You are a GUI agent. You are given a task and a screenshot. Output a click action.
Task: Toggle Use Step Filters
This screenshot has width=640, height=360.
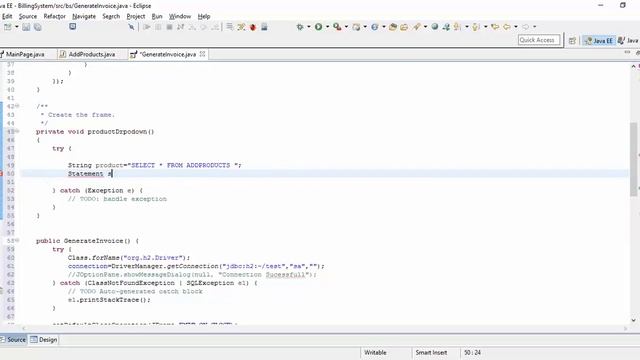[241, 27]
